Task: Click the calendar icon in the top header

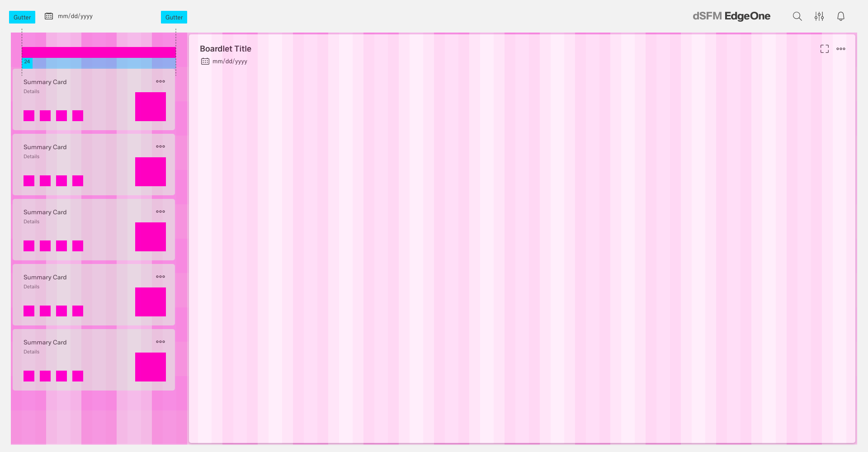Action: (x=49, y=16)
